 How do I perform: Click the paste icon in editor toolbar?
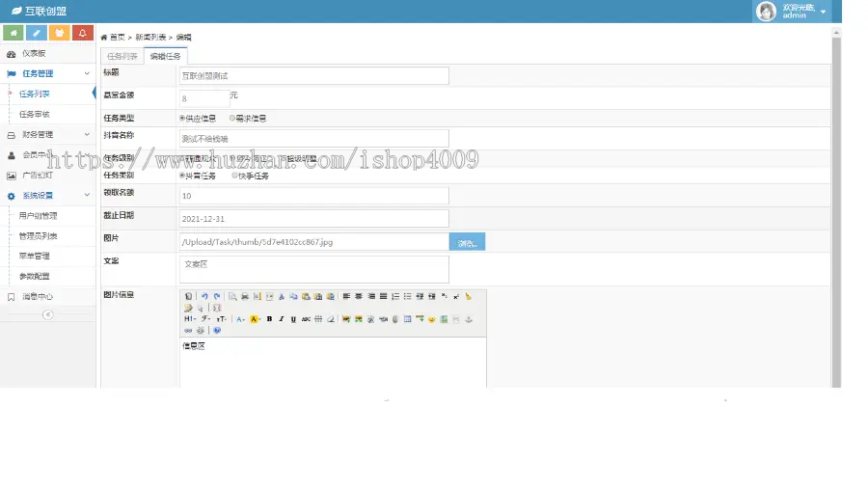coord(306,297)
